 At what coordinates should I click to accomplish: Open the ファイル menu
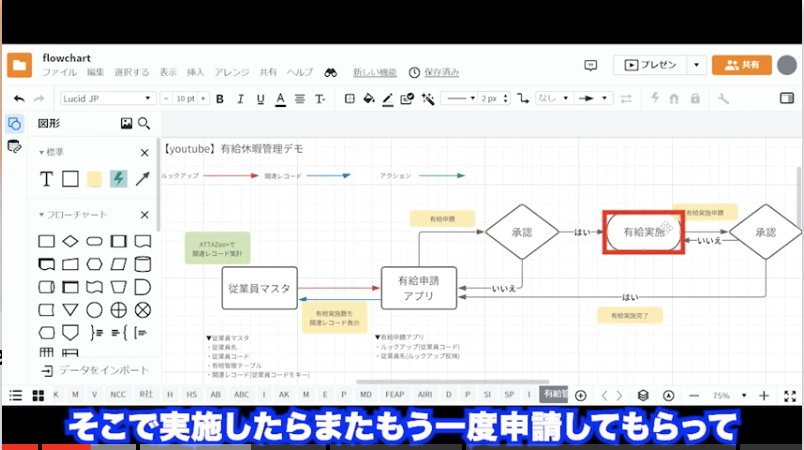(x=59, y=73)
